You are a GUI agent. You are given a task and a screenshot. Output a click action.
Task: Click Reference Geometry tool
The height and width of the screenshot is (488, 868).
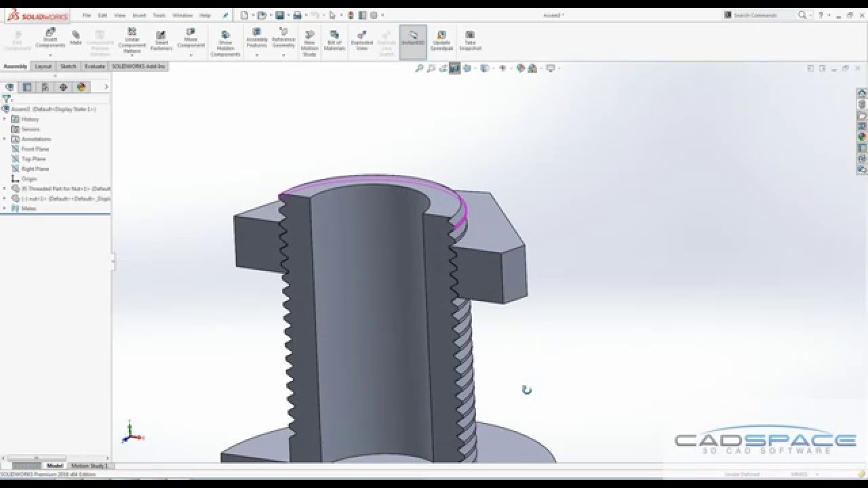[283, 38]
